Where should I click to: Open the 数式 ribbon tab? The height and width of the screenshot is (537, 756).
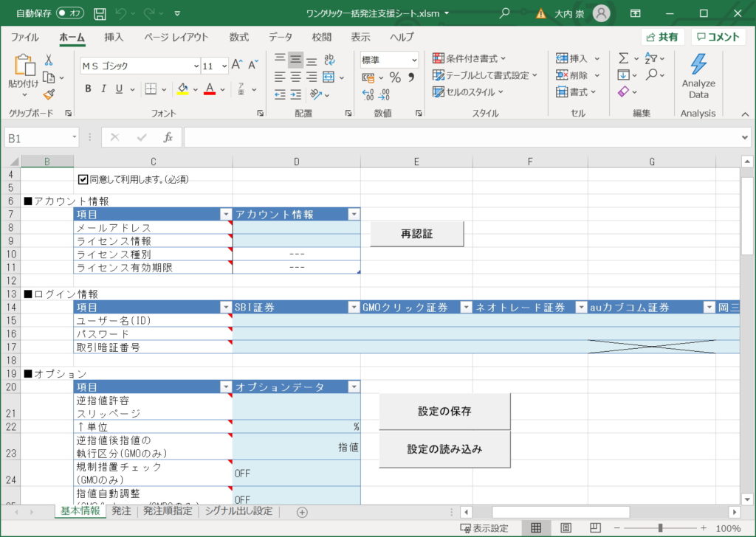click(239, 37)
